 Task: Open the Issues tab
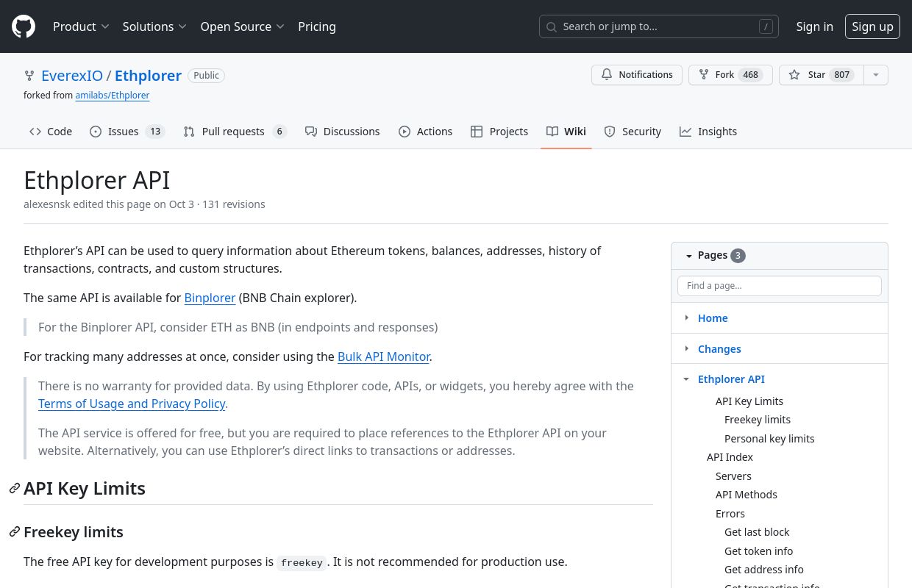[127, 132]
